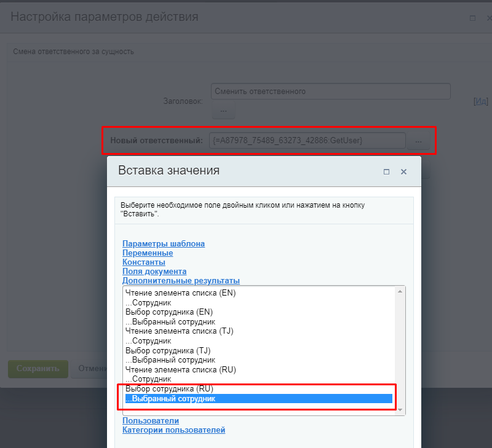Image resolution: width=492 pixels, height=448 pixels.
Task: Open value picker next to Новый ответственный
Action: [418, 141]
